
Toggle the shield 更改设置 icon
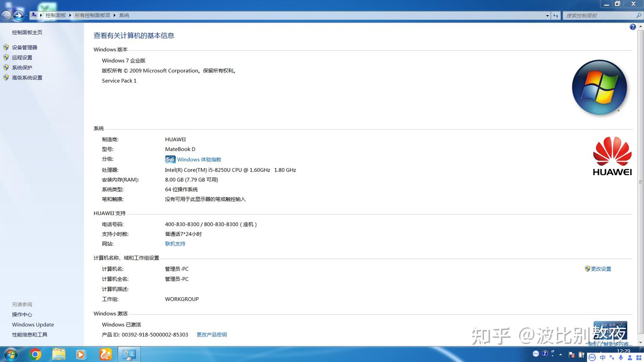click(587, 269)
